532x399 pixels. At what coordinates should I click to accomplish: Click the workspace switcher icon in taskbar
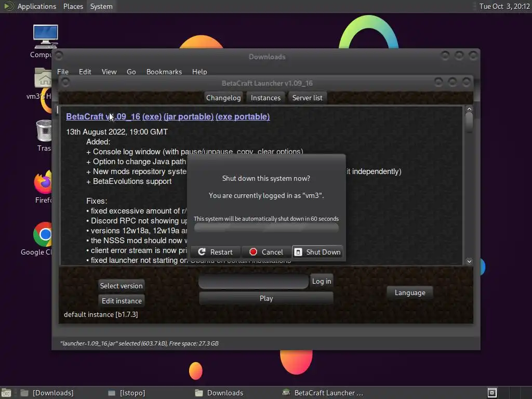(x=492, y=393)
